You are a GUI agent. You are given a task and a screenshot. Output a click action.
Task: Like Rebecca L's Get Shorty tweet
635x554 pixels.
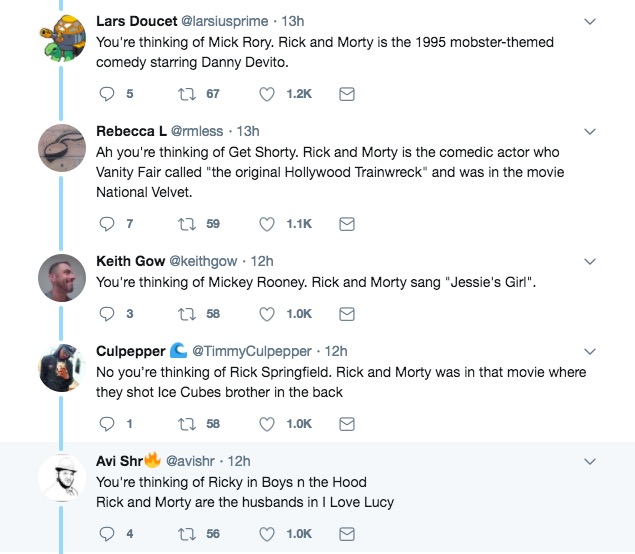coord(267,224)
